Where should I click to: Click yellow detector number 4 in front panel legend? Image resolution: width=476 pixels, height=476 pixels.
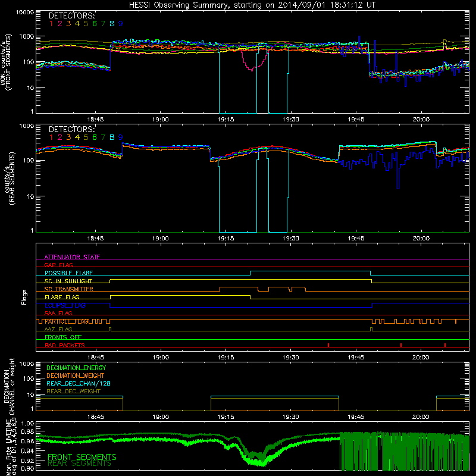77,24
